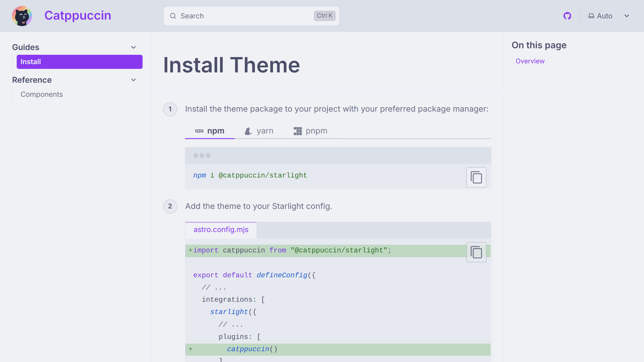The image size is (644, 362).
Task: Open the Catppuccin site title link
Action: coord(77,15)
